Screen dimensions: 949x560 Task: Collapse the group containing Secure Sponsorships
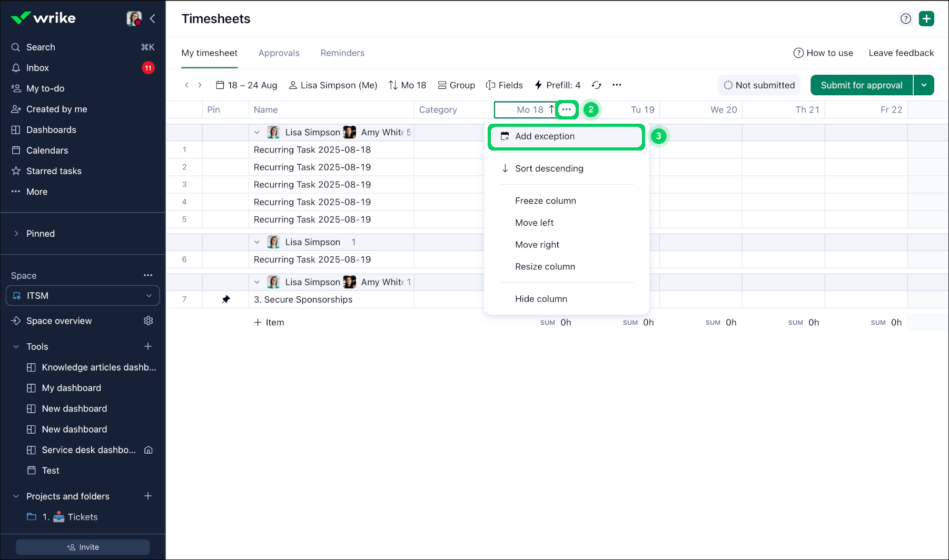click(257, 282)
